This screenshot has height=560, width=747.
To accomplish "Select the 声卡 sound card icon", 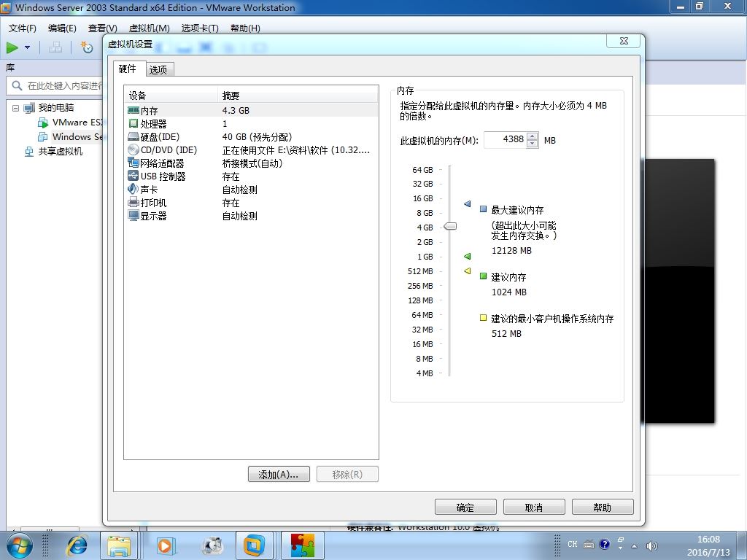I will (x=133, y=189).
